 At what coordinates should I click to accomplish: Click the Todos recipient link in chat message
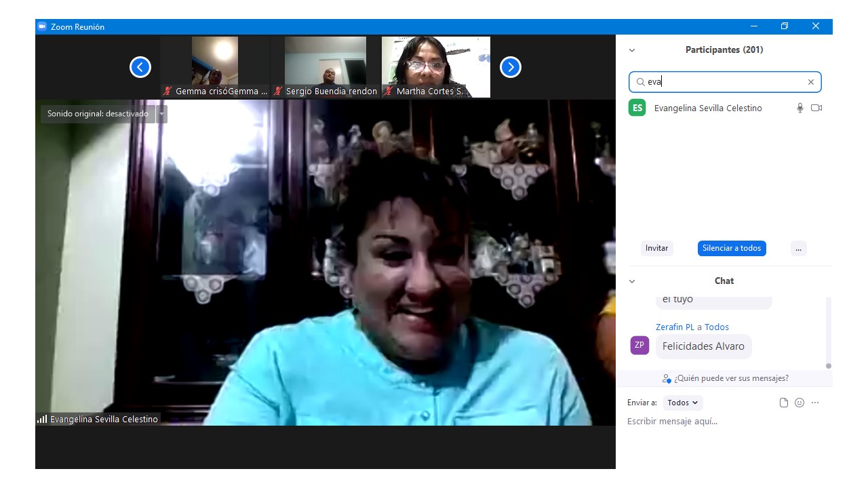click(717, 327)
